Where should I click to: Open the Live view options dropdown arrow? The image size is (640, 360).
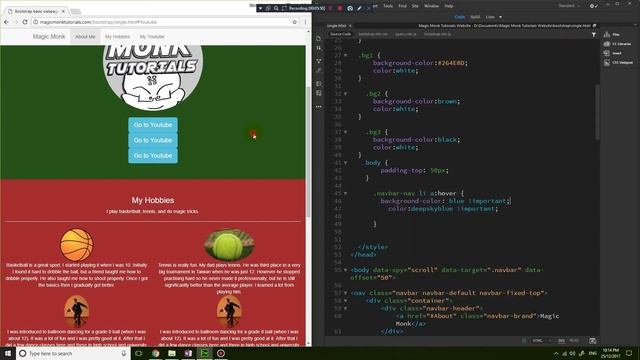point(500,17)
